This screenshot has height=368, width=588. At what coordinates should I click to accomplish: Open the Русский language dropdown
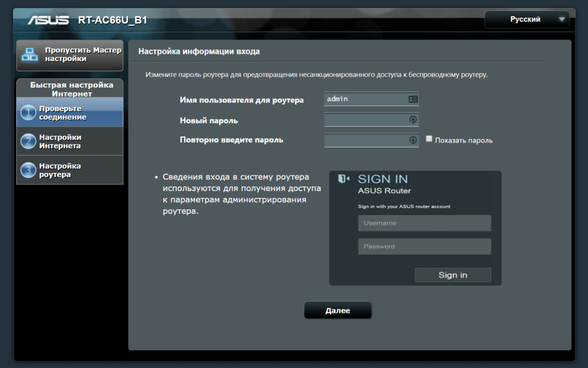click(527, 20)
